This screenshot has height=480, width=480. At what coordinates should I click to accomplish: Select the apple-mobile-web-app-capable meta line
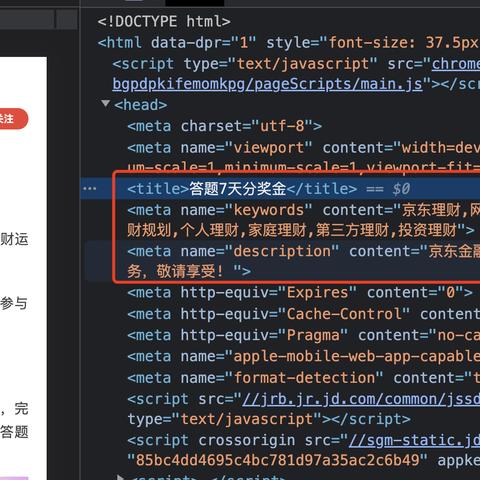click(303, 357)
